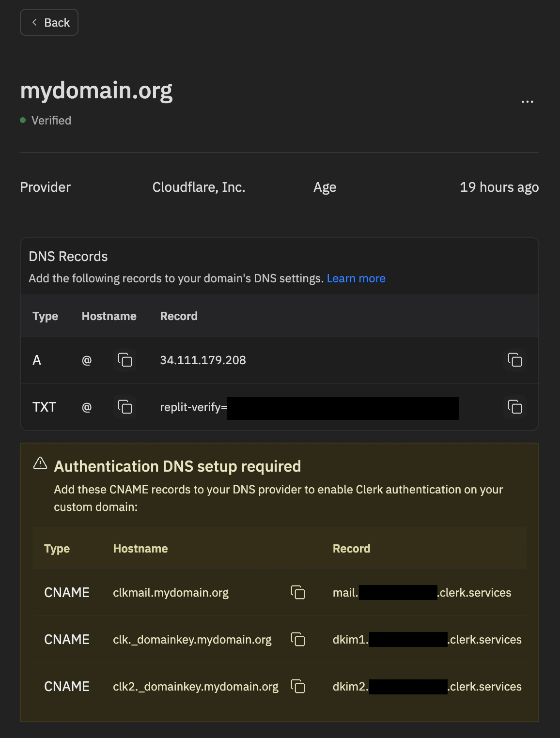The height and width of the screenshot is (738, 560).
Task: Copy the clk._domainkey.mydomain.org hostname
Action: point(298,639)
